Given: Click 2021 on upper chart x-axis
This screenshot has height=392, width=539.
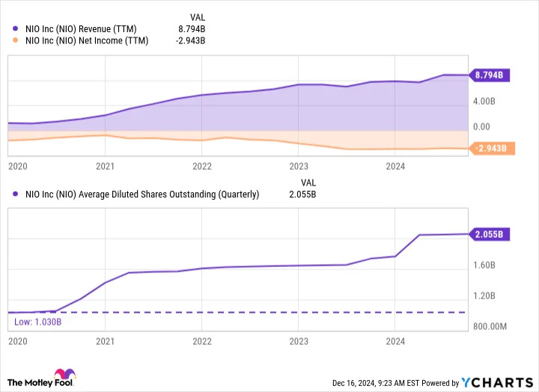Looking at the screenshot, I should [106, 167].
